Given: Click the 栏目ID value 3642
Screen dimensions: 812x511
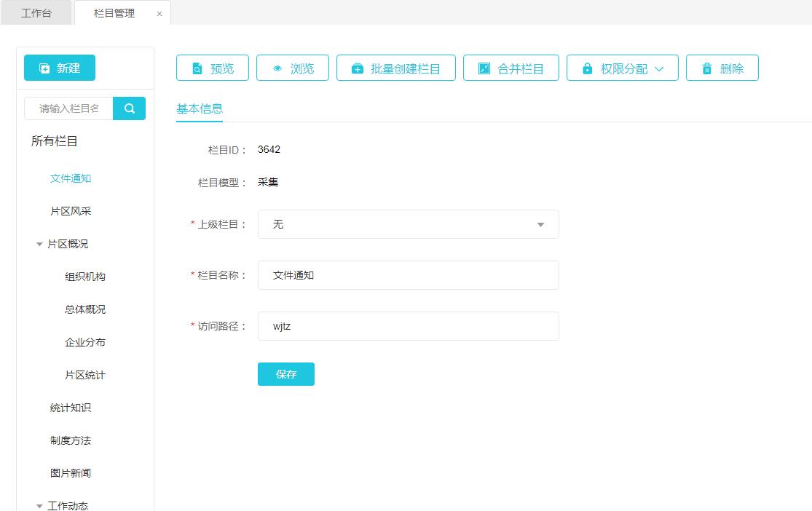Looking at the screenshot, I should [269, 150].
